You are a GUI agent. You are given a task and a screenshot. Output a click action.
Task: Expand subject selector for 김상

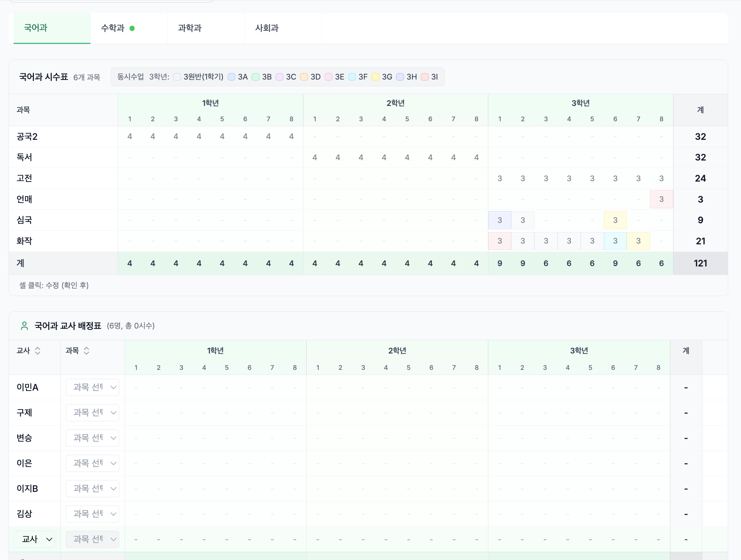coord(92,514)
